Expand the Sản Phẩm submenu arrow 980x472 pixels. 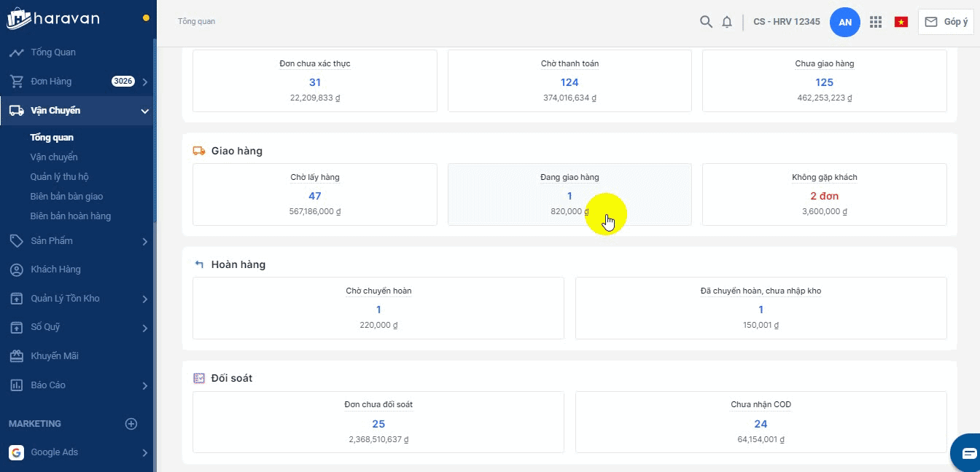pyautogui.click(x=144, y=241)
